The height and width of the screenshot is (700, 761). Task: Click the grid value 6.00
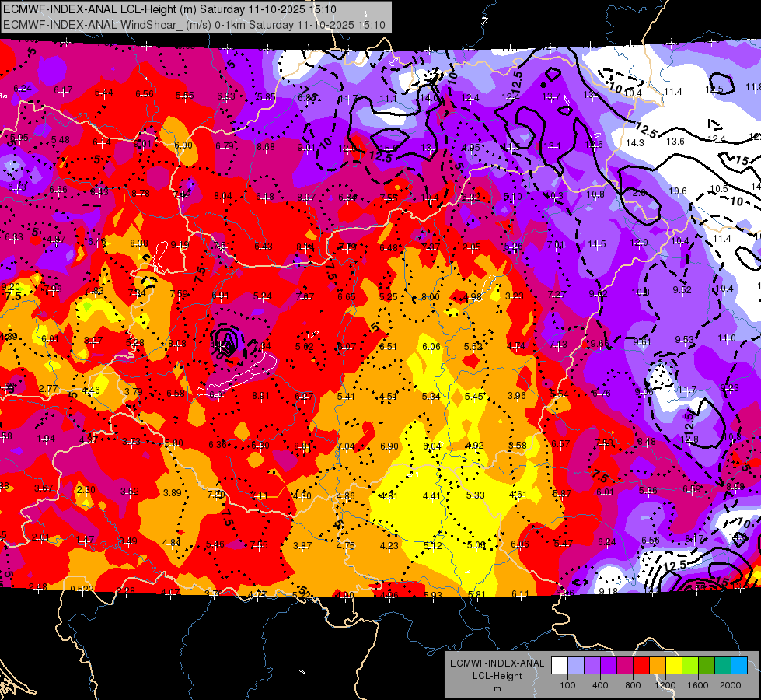[x=183, y=145]
